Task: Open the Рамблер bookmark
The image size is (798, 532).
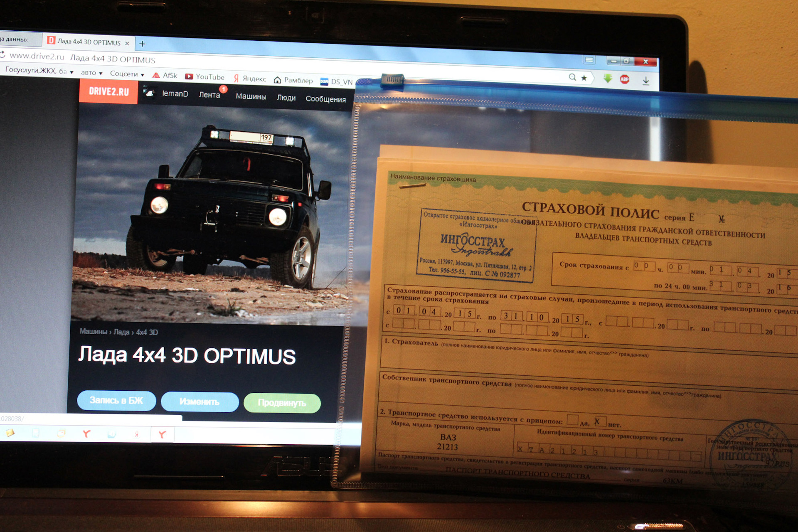Action: click(293, 80)
